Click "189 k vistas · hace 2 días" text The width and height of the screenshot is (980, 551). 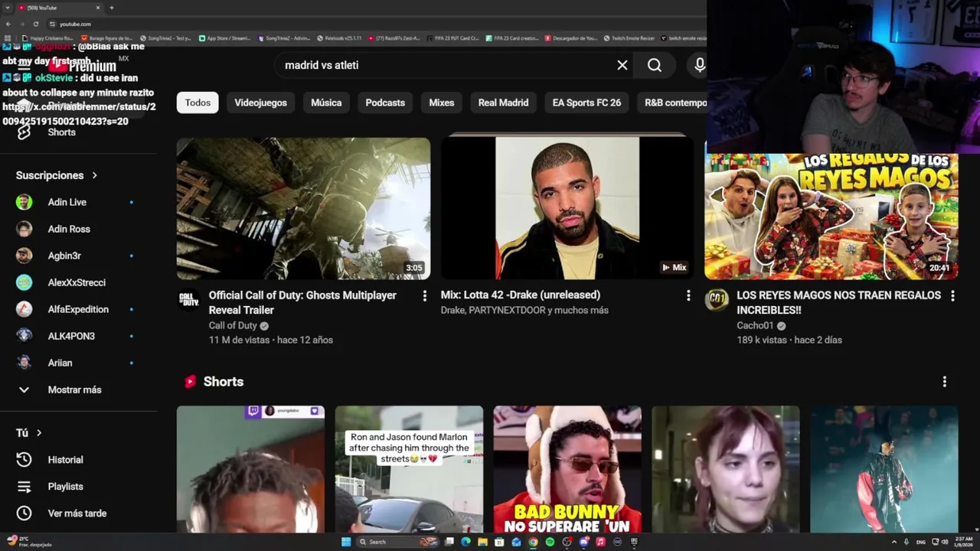point(789,340)
